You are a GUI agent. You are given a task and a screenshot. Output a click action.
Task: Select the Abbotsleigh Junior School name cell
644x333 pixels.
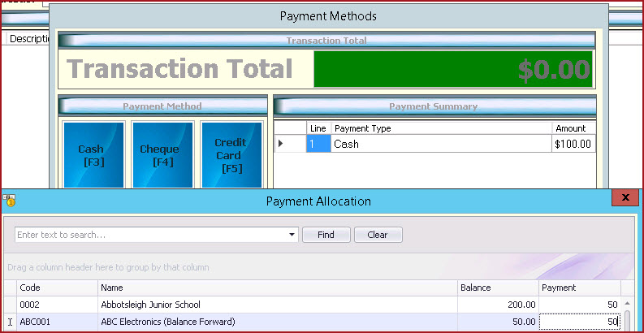click(x=278, y=305)
